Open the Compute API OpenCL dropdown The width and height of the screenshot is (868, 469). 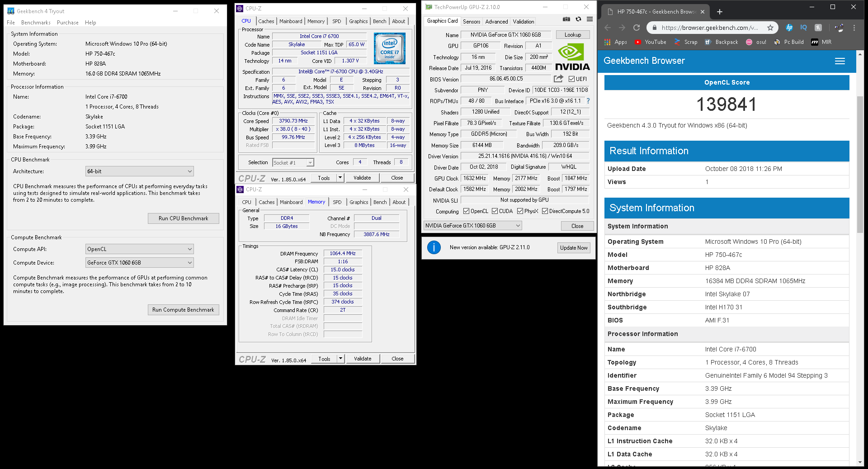tap(140, 249)
